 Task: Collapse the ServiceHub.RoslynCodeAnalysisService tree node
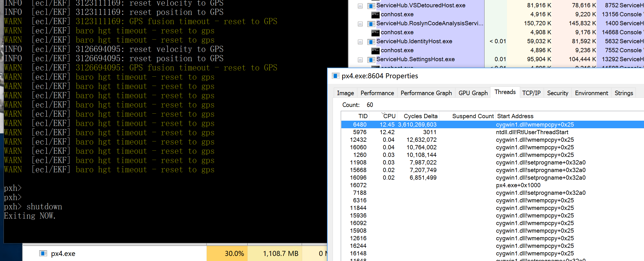(360, 24)
